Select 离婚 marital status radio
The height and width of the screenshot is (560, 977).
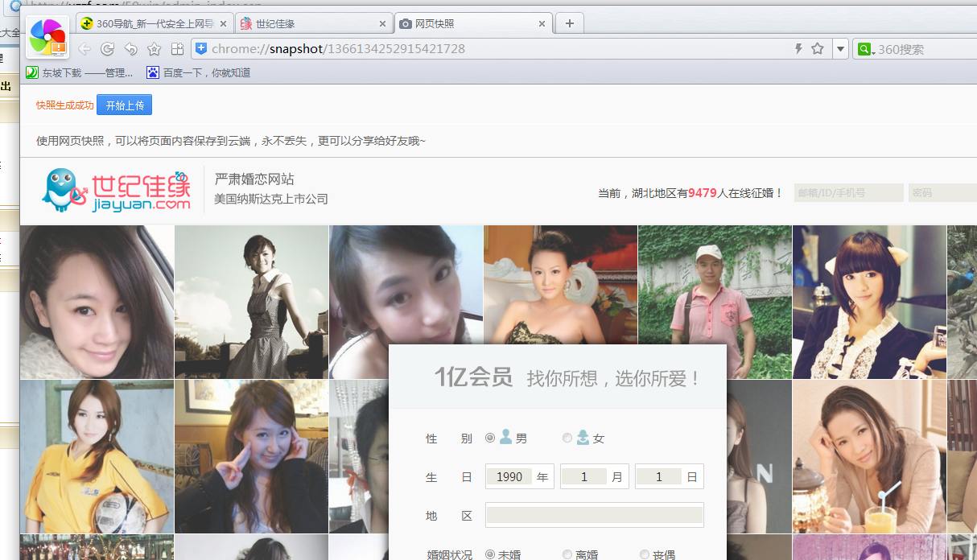567,554
